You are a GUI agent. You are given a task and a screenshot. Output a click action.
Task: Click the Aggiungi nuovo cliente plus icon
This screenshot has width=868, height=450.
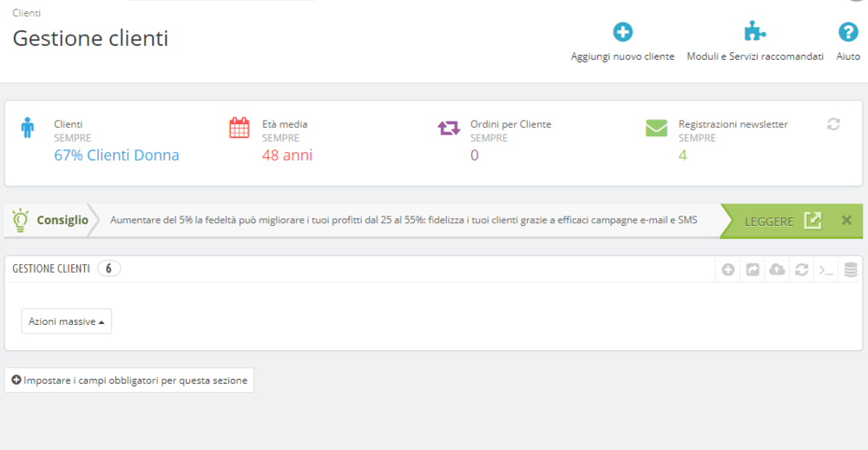[x=622, y=32]
